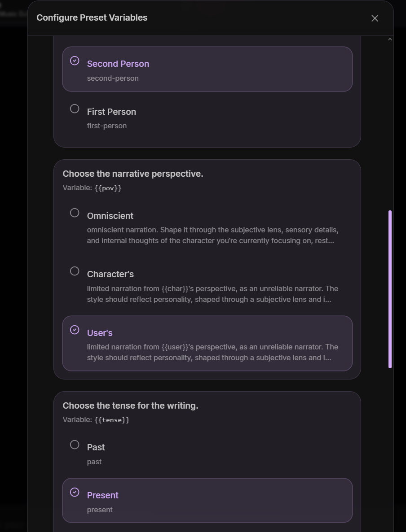The width and height of the screenshot is (406, 532).
Task: Click the Present tense checkmark icon
Action: 75,493
